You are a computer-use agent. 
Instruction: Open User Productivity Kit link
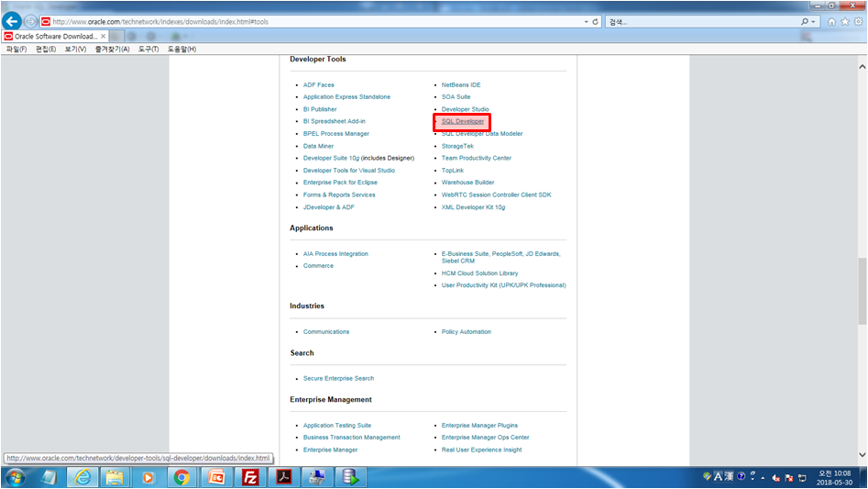pos(503,285)
